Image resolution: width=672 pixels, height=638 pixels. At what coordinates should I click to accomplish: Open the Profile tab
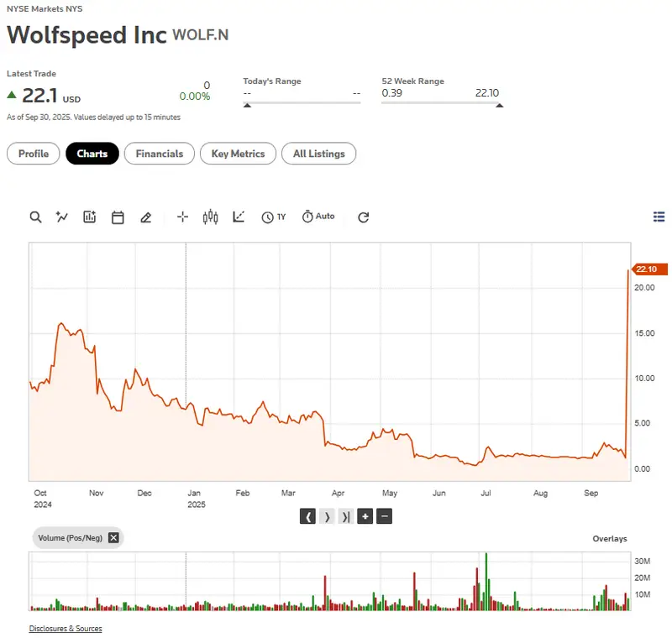[33, 154]
